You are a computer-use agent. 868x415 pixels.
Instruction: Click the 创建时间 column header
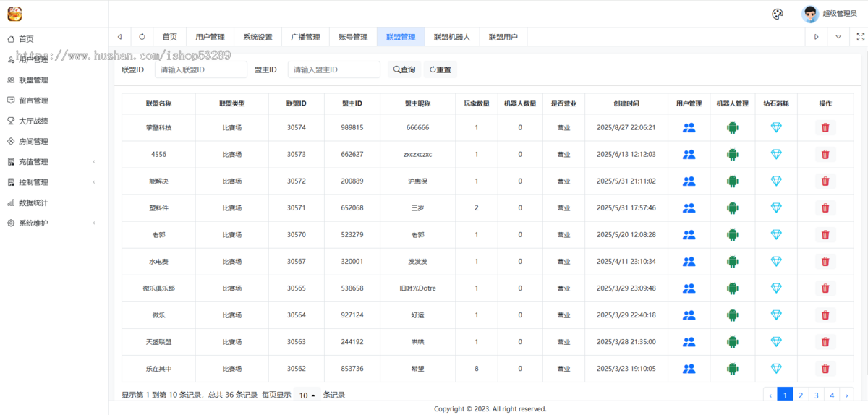coord(626,103)
